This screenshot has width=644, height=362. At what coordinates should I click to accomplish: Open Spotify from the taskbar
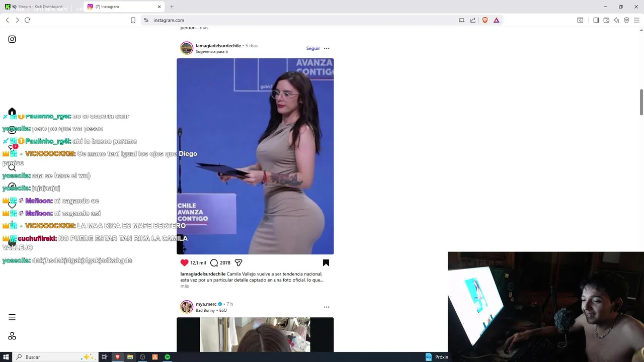168,357
